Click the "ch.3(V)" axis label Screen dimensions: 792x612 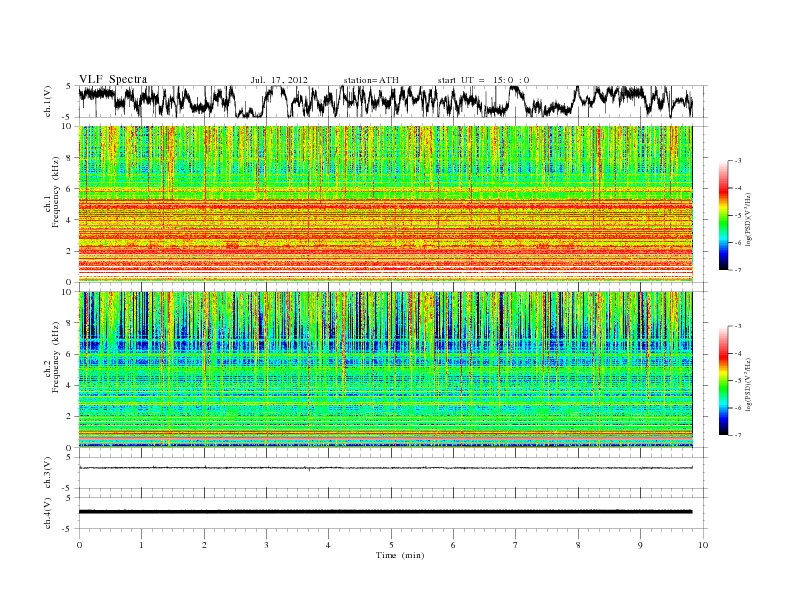click(47, 473)
